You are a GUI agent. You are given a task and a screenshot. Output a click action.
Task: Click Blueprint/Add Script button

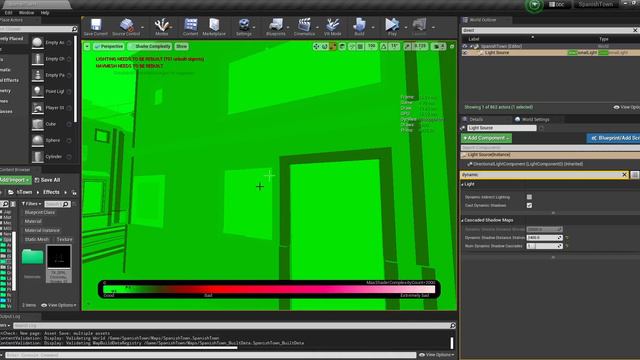click(613, 138)
